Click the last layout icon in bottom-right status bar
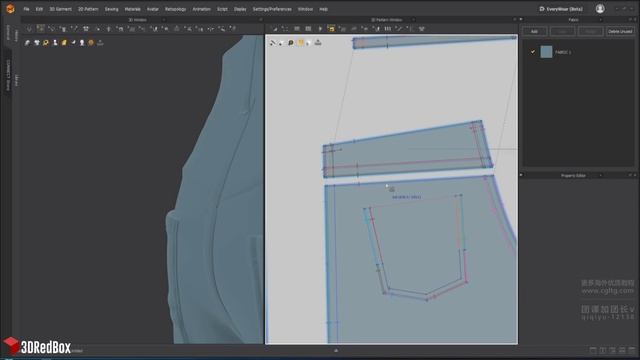640x360 pixels. (x=632, y=351)
